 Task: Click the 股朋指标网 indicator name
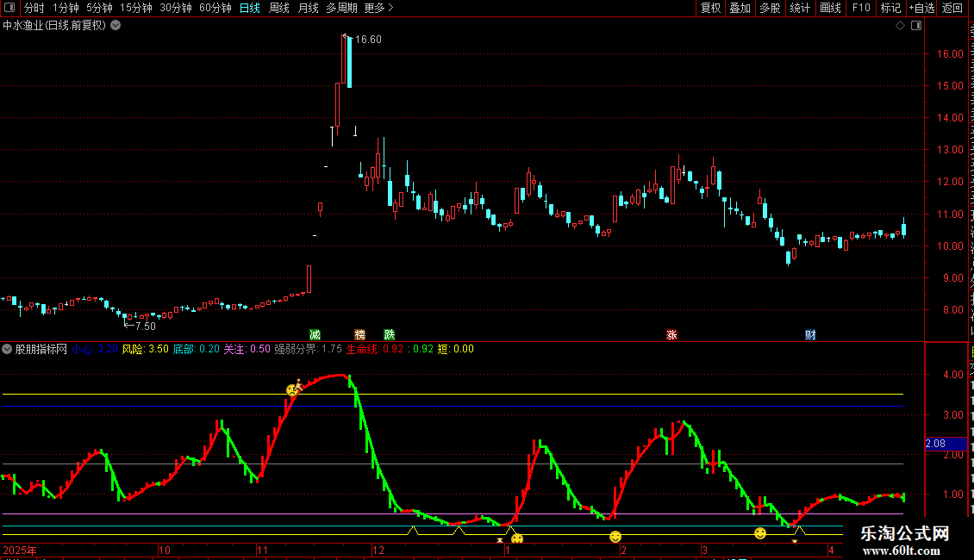[x=41, y=349]
